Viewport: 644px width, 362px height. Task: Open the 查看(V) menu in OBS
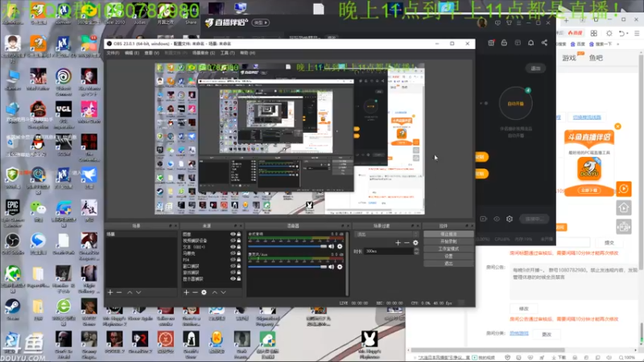pyautogui.click(x=151, y=53)
